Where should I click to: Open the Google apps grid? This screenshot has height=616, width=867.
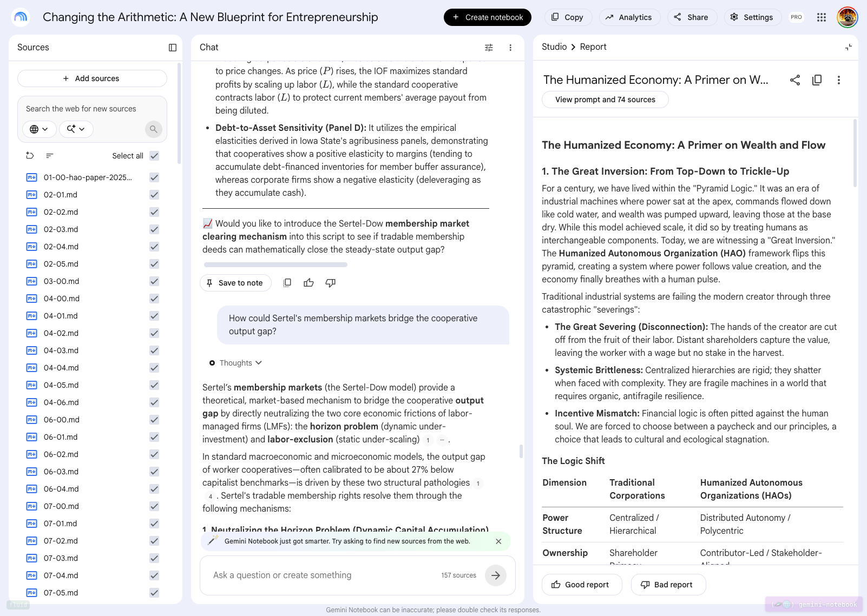pyautogui.click(x=822, y=17)
